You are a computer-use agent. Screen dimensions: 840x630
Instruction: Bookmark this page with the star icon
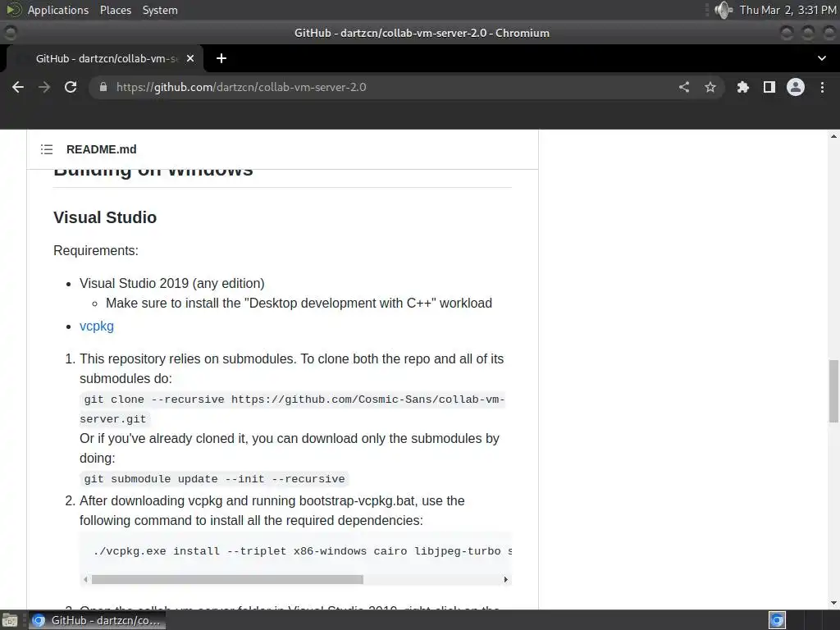point(710,87)
